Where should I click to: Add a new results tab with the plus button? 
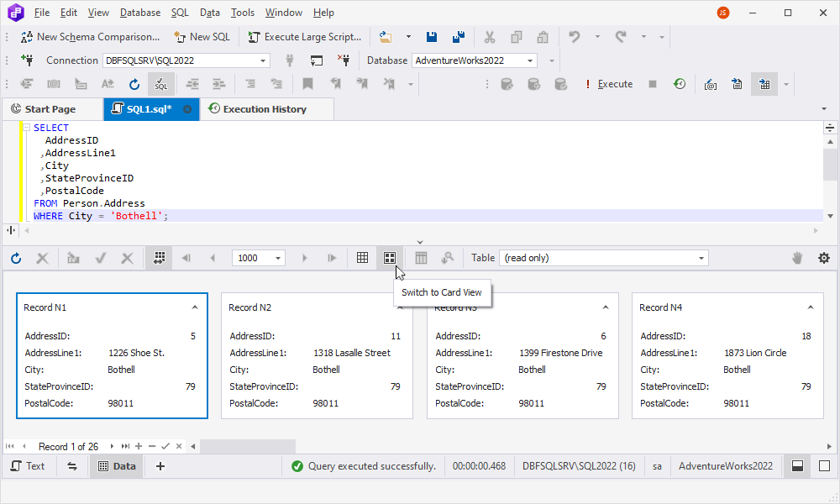[160, 466]
